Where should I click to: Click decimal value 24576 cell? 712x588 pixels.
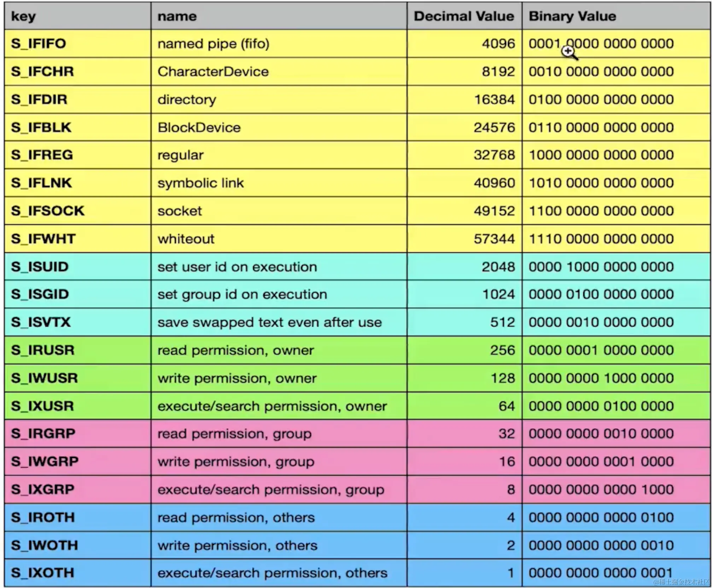pyautogui.click(x=494, y=128)
